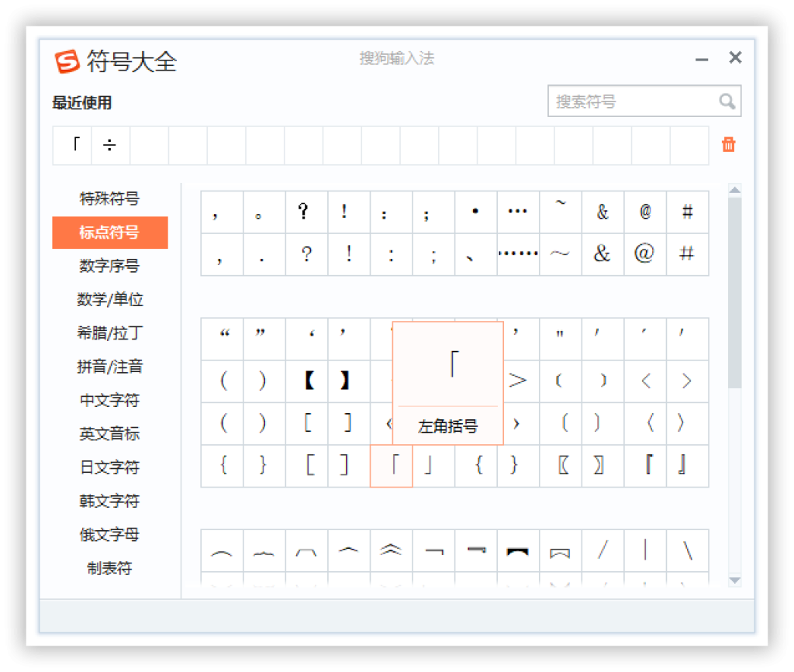The height and width of the screenshot is (672, 794).
Task: Select the backslash symbol in the bottom row
Action: tap(687, 550)
